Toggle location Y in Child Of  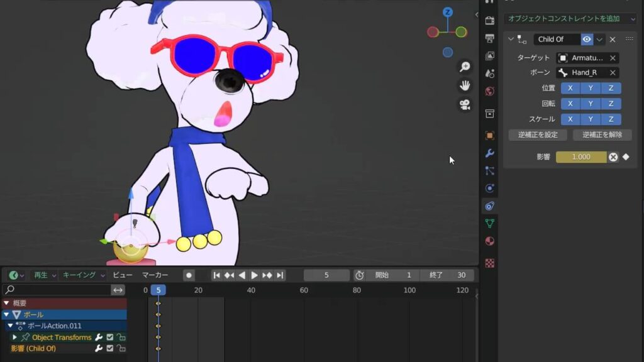pos(591,88)
